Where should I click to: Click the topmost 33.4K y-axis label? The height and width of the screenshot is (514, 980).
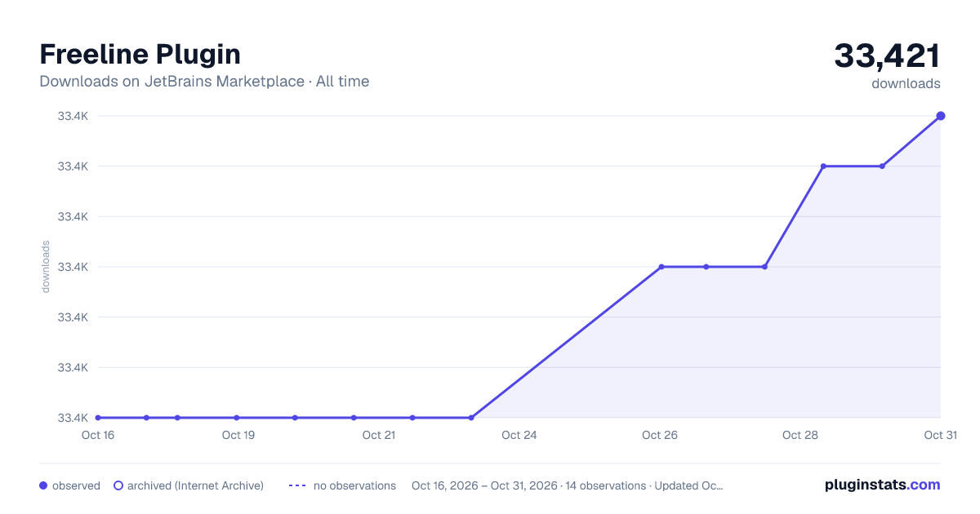73,116
